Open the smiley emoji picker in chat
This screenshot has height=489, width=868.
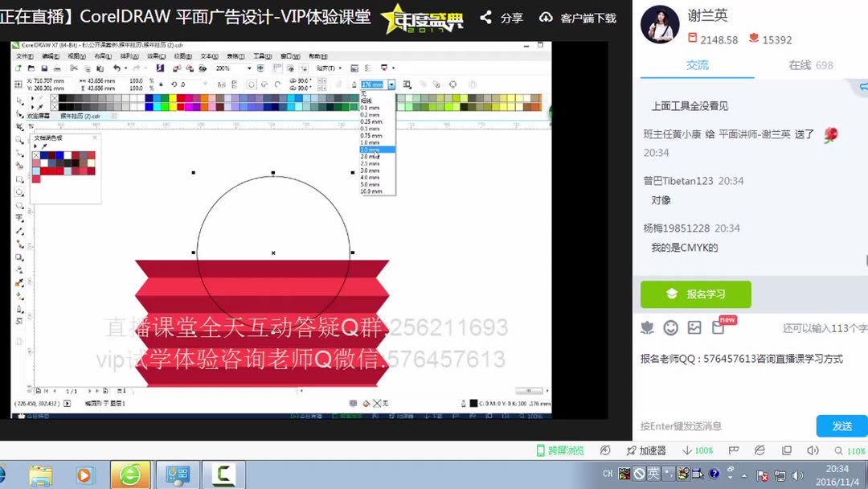[x=671, y=327]
